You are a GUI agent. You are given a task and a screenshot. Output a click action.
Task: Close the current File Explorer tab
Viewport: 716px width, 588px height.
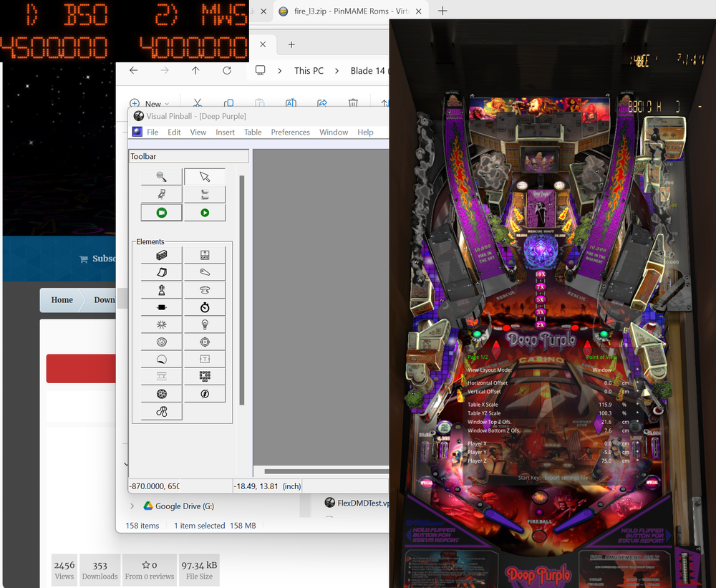pyautogui.click(x=263, y=44)
